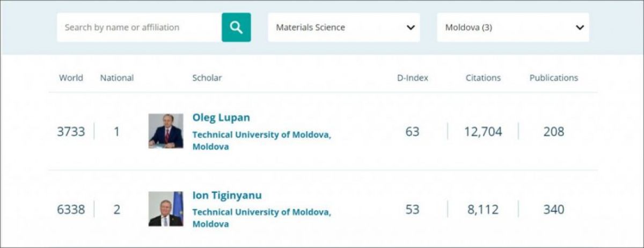Focus the name or affiliation search field
The width and height of the screenshot is (644, 248).
coord(140,27)
